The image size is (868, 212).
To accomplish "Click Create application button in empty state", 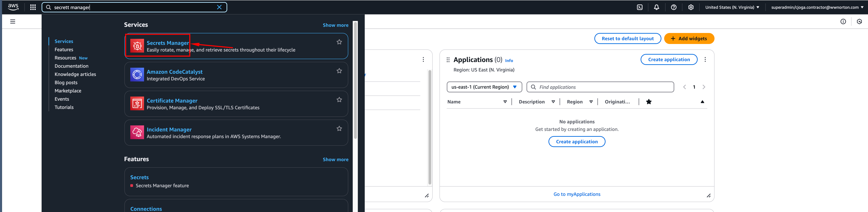I will pyautogui.click(x=576, y=142).
